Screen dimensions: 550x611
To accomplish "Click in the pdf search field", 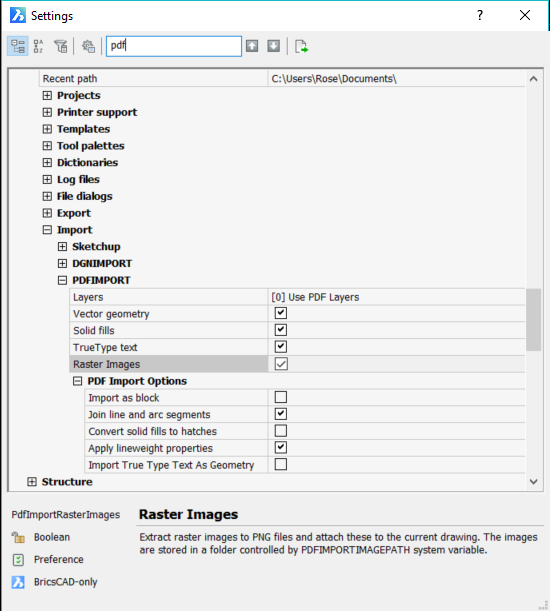I will tap(174, 46).
